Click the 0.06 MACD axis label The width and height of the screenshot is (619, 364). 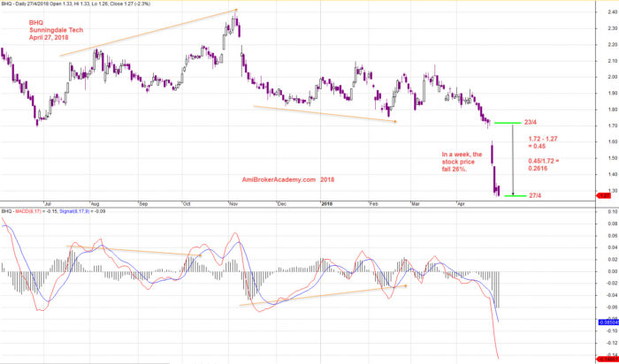click(x=613, y=236)
